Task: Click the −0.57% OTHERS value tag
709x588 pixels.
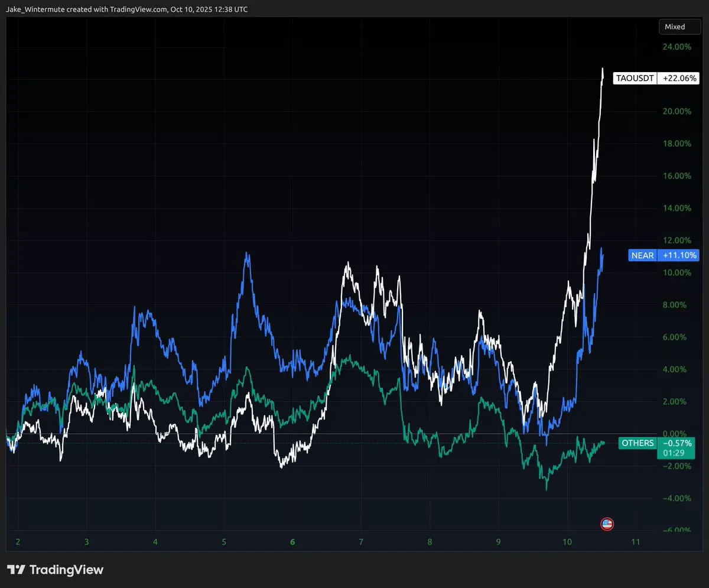Action: point(677,443)
